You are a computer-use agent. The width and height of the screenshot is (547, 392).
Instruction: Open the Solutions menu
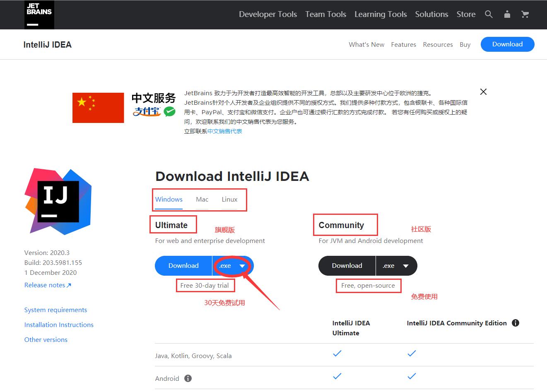(431, 14)
